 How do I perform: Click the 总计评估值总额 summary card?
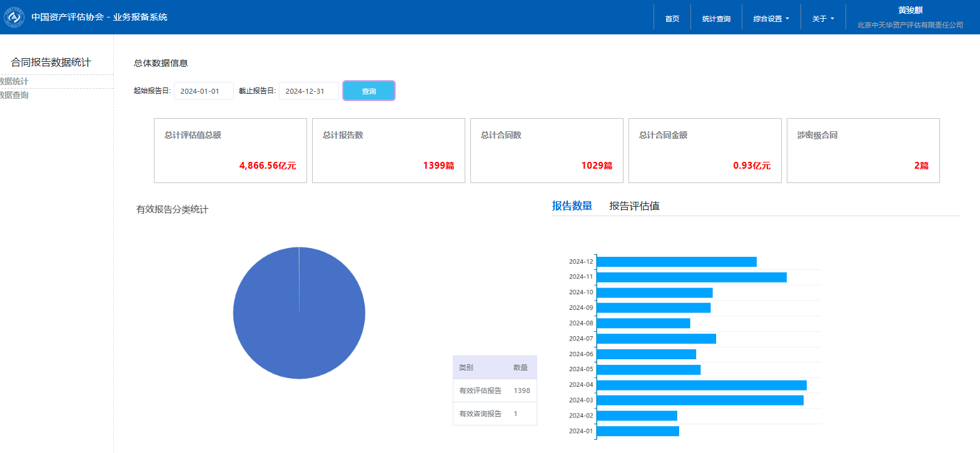pyautogui.click(x=230, y=151)
